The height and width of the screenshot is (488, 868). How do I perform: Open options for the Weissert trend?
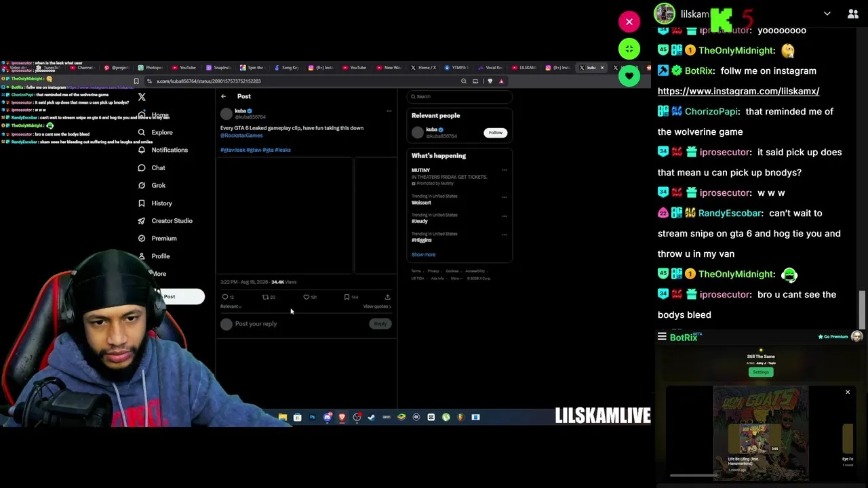pyautogui.click(x=504, y=197)
